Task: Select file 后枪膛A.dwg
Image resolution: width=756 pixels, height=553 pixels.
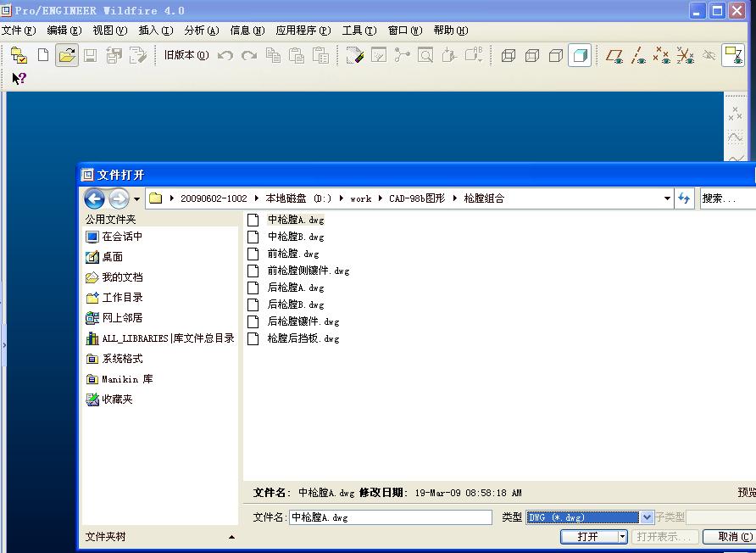Action: [x=296, y=288]
